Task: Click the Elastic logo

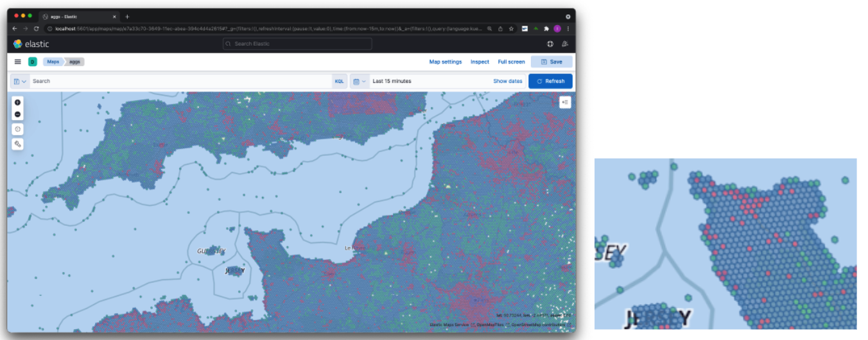Action: click(31, 44)
